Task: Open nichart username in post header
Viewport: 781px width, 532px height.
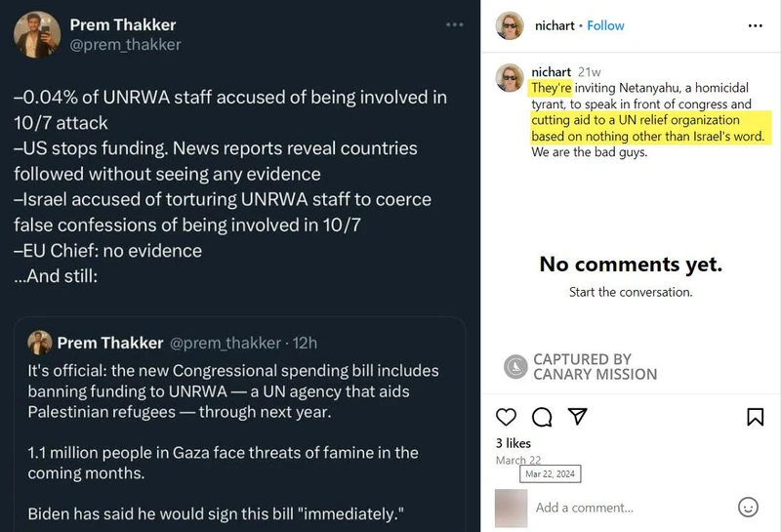Action: coord(553,25)
